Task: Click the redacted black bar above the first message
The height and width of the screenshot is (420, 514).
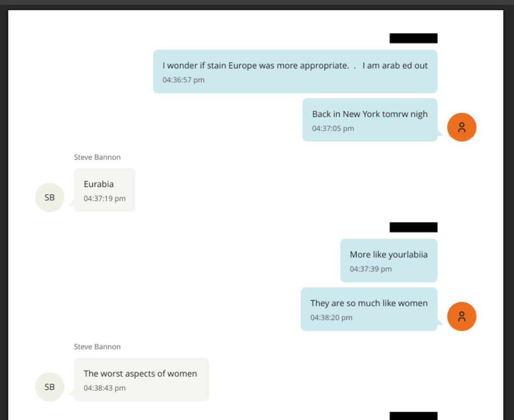Action: pyautogui.click(x=413, y=38)
